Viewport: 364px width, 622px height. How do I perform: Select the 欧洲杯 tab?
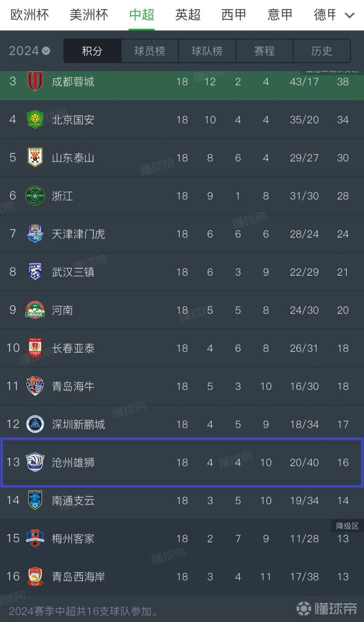pos(30,15)
